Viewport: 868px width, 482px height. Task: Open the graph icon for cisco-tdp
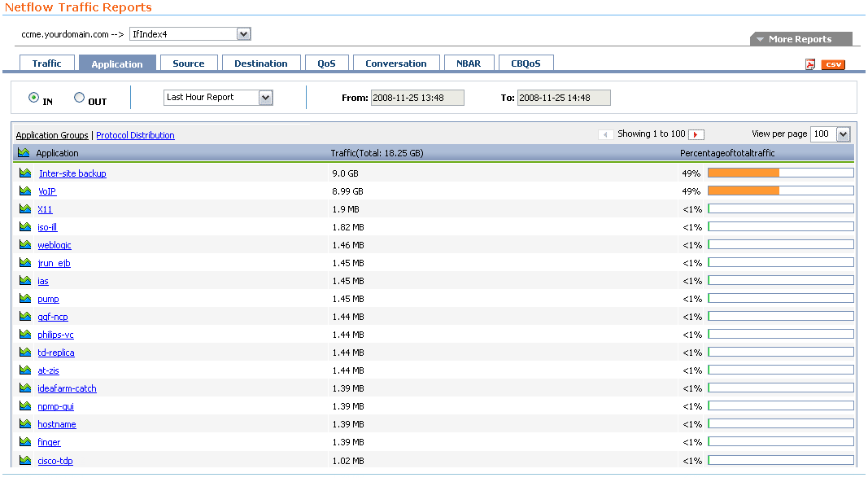25,460
